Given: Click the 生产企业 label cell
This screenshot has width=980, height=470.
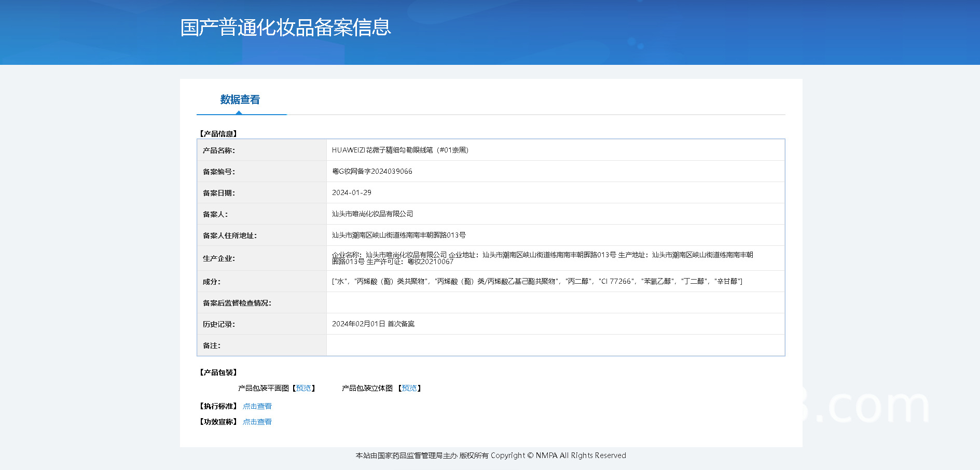Looking at the screenshot, I should (262, 258).
